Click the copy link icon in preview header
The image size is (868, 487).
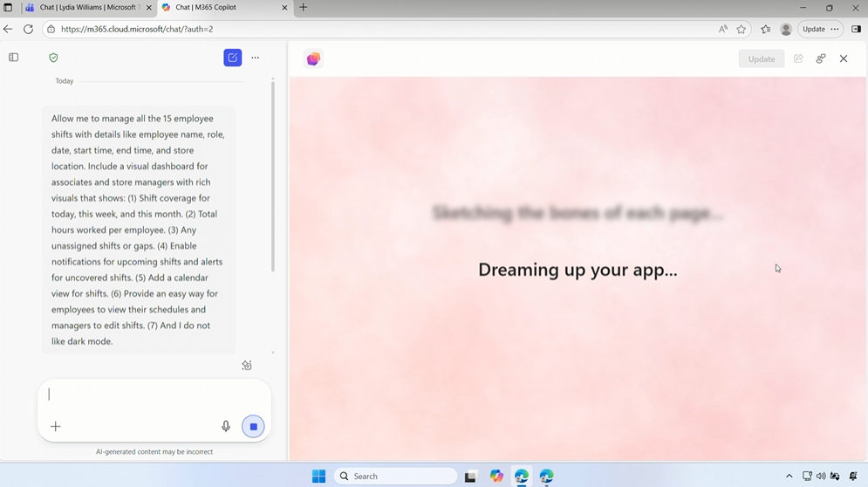(821, 58)
